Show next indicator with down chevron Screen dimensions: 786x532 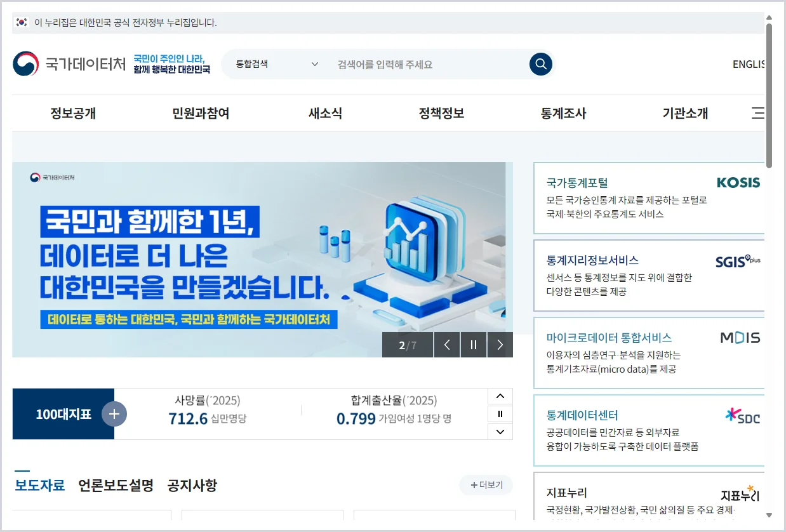coord(500,432)
